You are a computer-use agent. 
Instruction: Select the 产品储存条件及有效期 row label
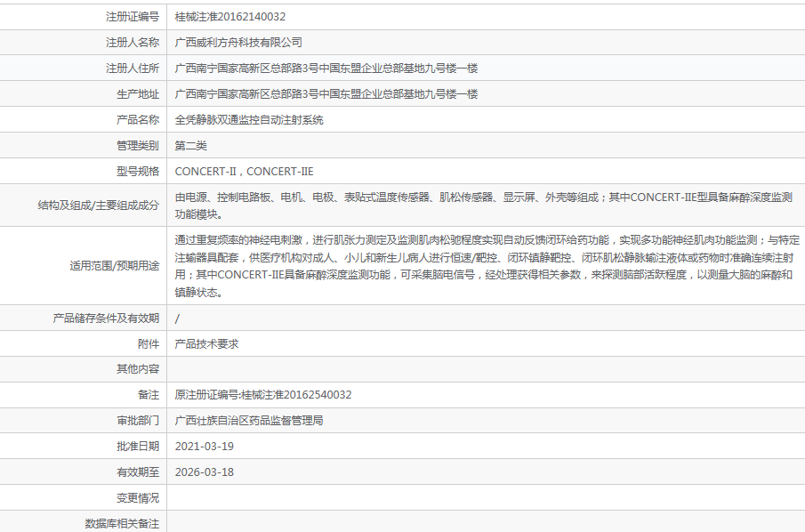tap(106, 318)
